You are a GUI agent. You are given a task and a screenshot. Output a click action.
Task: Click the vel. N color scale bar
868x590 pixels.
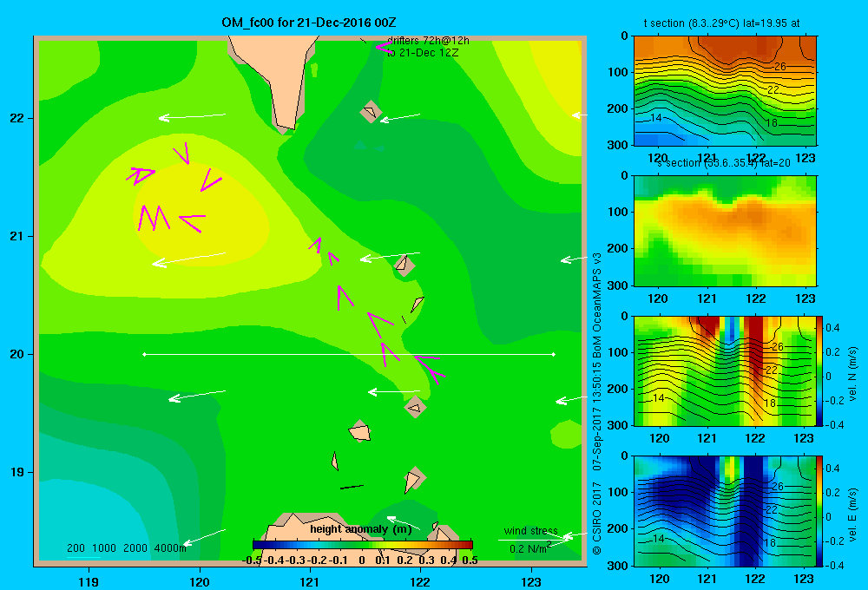pos(820,370)
